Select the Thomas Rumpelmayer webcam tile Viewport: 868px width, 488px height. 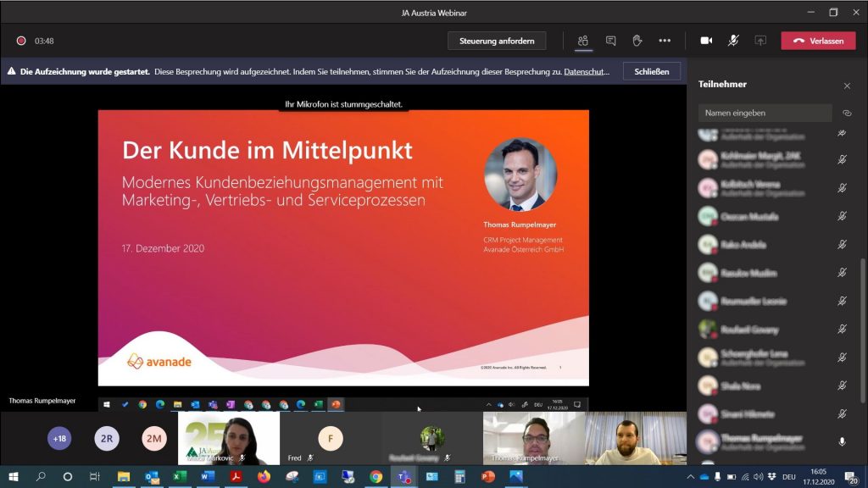pos(534,439)
